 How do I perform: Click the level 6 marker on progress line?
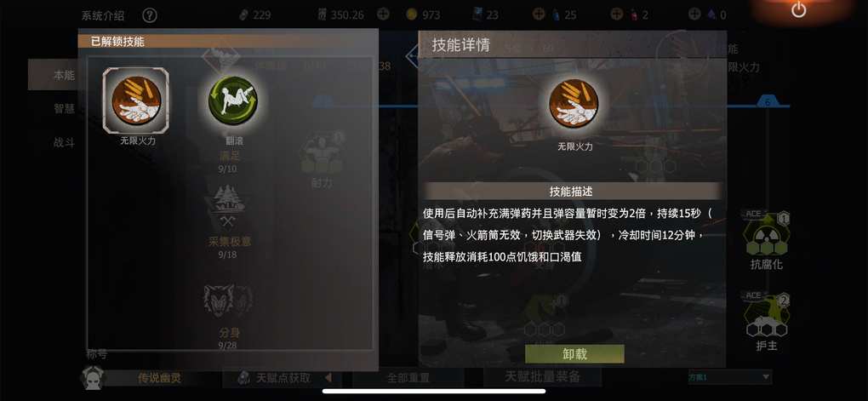point(768,102)
